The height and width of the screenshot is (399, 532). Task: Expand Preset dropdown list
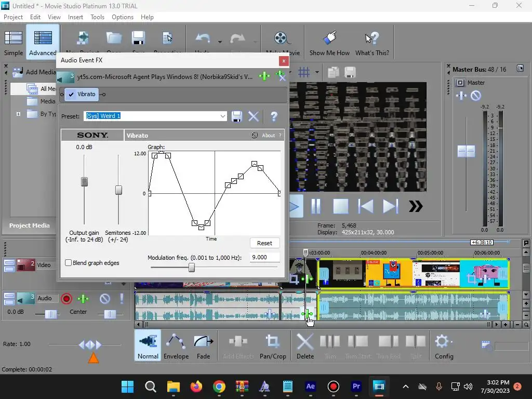(x=222, y=116)
